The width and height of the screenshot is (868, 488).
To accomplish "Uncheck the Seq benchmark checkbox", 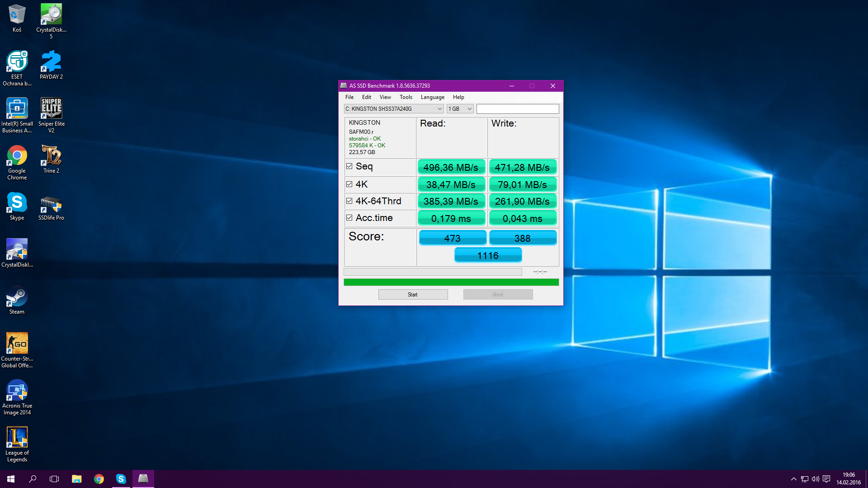I will click(349, 166).
